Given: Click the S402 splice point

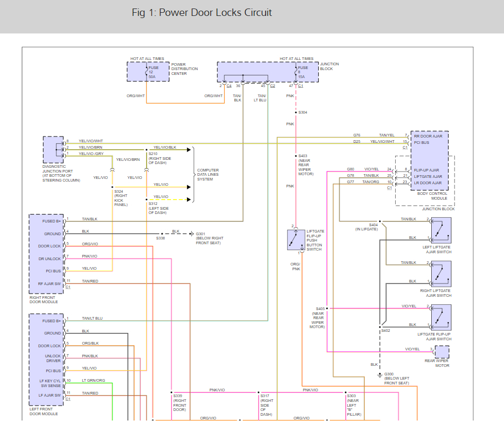Looking at the screenshot, I should pos(380,327).
